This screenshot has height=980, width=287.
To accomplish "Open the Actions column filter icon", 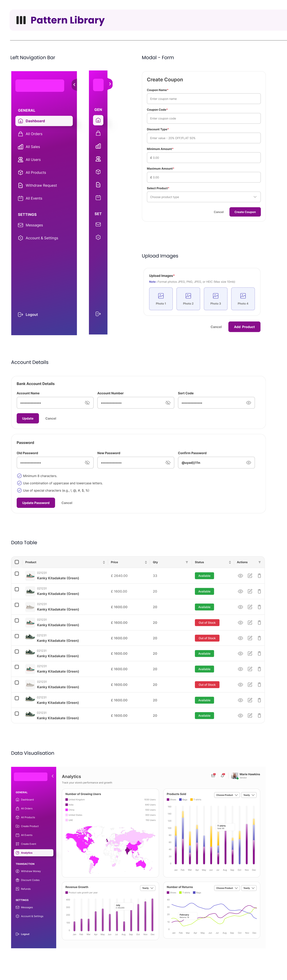I will pos(260,562).
